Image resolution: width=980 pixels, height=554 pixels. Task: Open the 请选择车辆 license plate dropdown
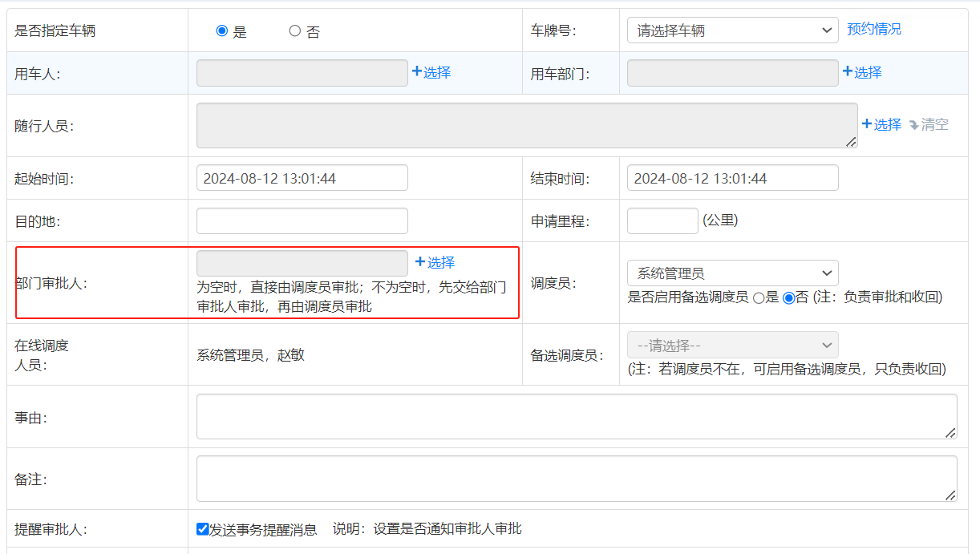click(732, 30)
